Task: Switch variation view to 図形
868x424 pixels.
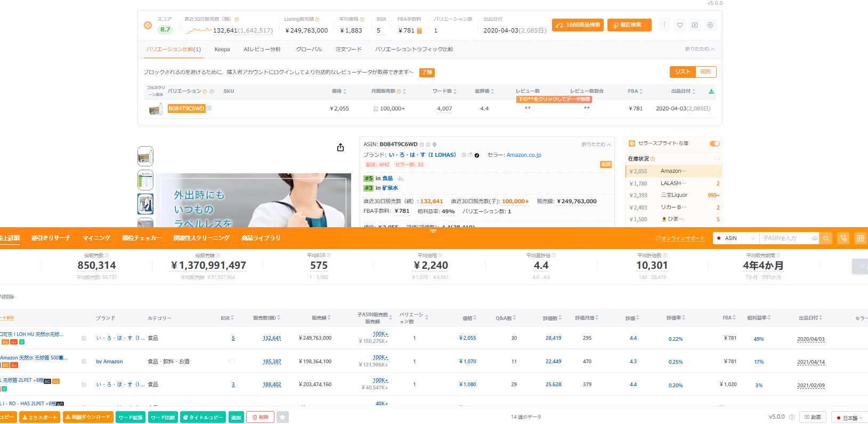Action: tap(706, 72)
